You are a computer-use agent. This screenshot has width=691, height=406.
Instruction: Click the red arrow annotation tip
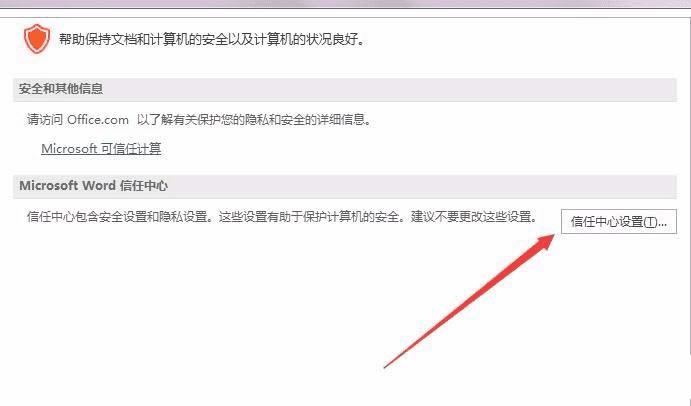tap(551, 238)
